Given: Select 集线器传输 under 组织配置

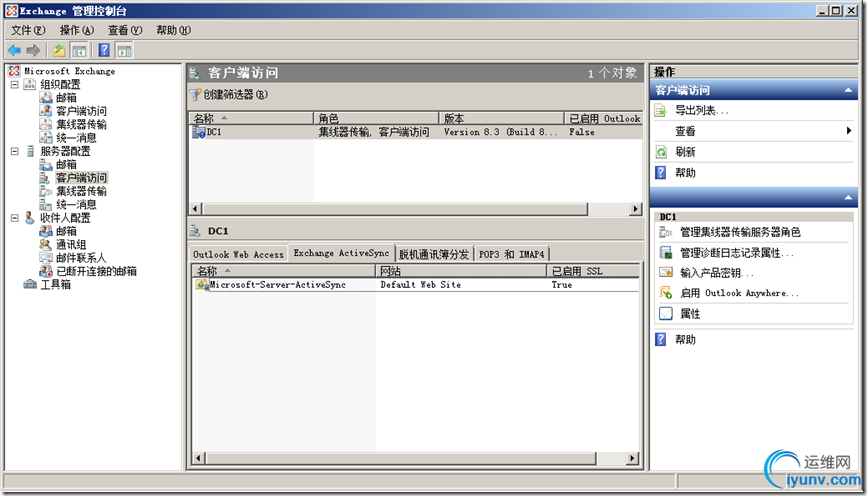Looking at the screenshot, I should coord(81,124).
